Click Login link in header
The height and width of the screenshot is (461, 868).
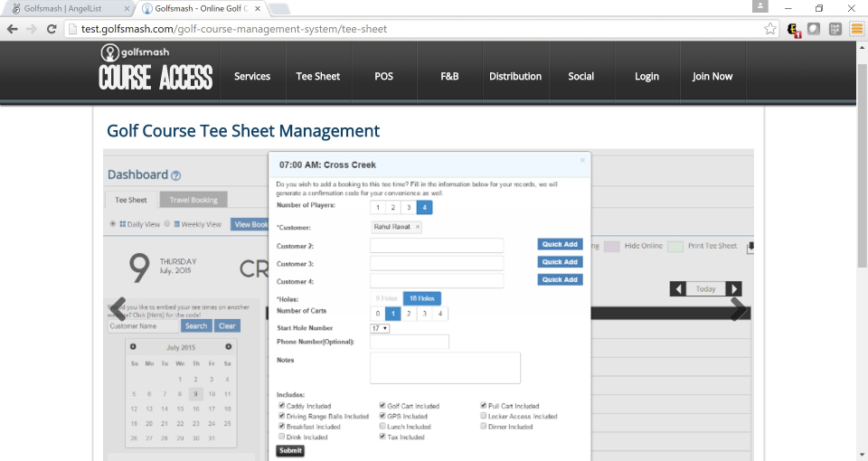[646, 76]
